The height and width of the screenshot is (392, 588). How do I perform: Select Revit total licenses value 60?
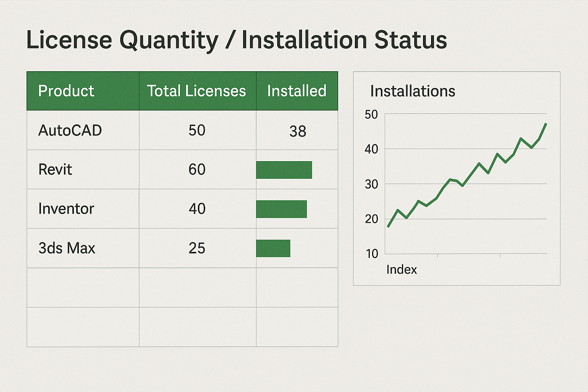coord(197,170)
